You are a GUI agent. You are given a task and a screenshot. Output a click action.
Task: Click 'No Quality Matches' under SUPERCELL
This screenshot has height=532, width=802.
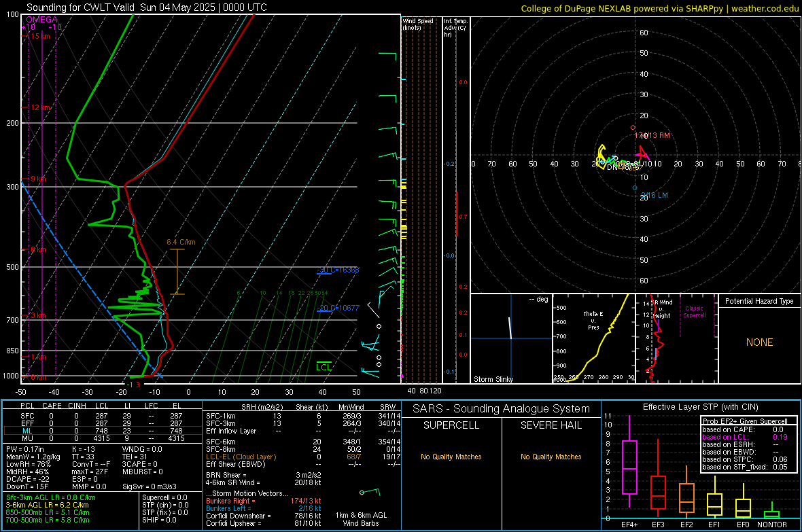pyautogui.click(x=451, y=457)
